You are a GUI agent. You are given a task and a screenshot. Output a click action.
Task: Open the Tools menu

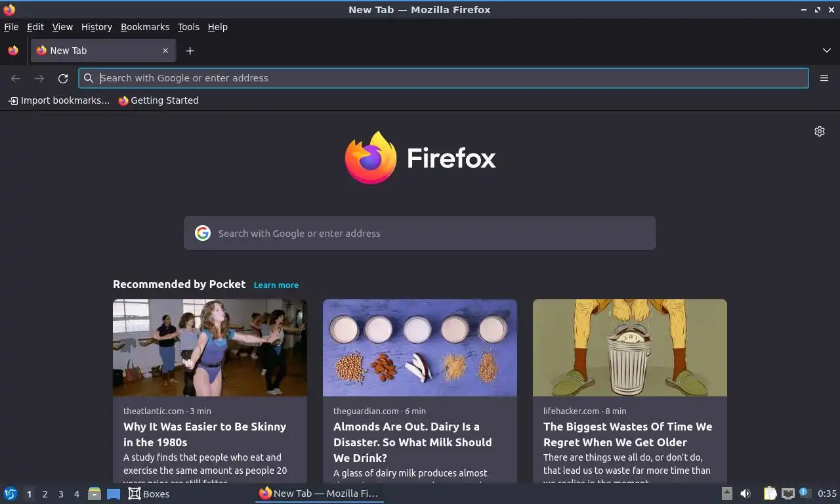click(188, 27)
